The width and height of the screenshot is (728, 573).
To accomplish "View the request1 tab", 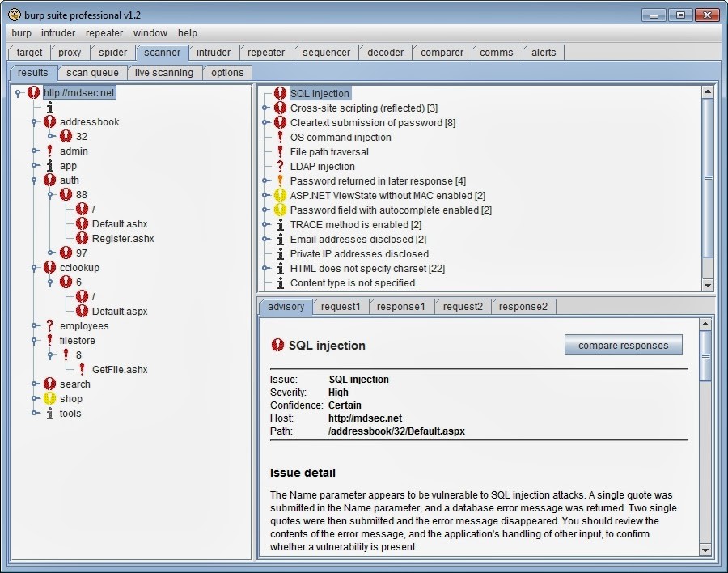I will (x=341, y=307).
